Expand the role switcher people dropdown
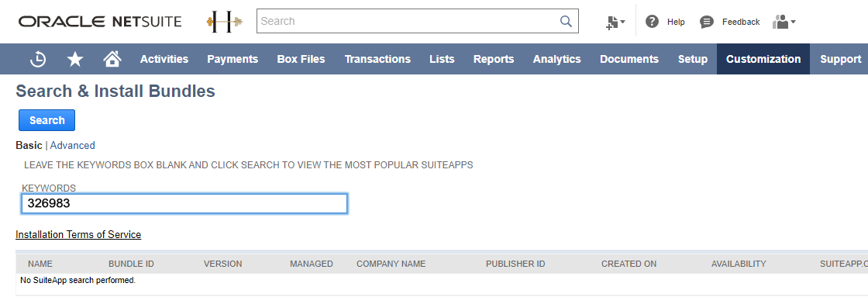Screen dimensions: 868x304 pos(784,22)
